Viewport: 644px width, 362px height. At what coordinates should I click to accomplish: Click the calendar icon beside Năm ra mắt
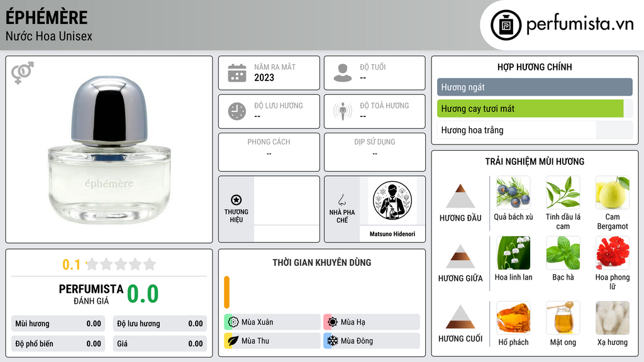pyautogui.click(x=237, y=73)
